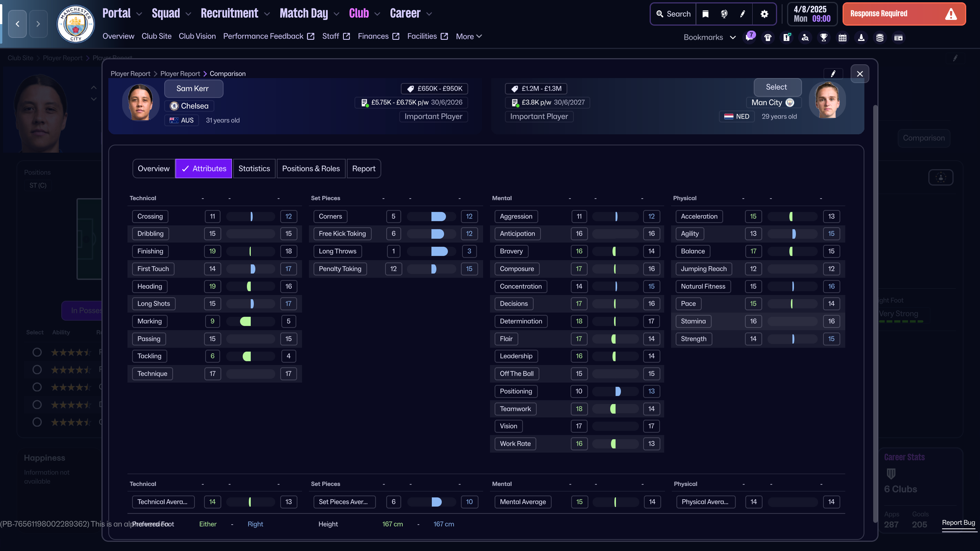Screen dimensions: 980x551
Task: Click the trophy competitions icon
Action: click(824, 37)
